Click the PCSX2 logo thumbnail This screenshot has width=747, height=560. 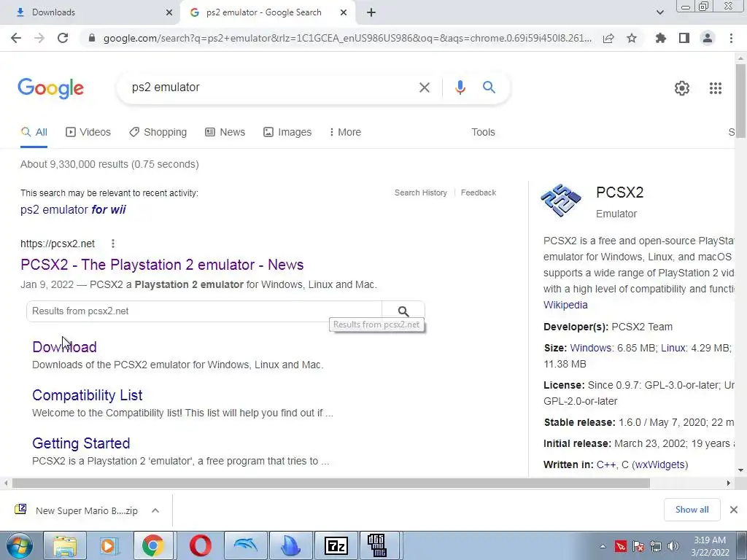tap(561, 201)
